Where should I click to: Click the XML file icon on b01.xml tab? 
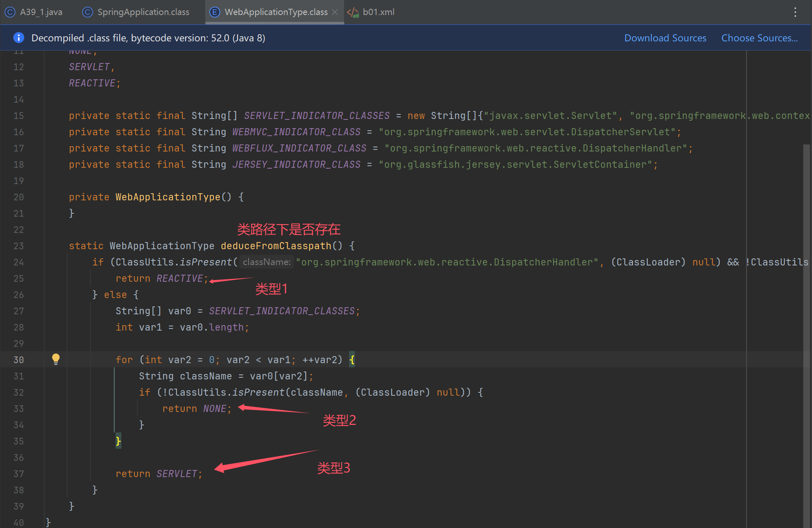(x=353, y=13)
